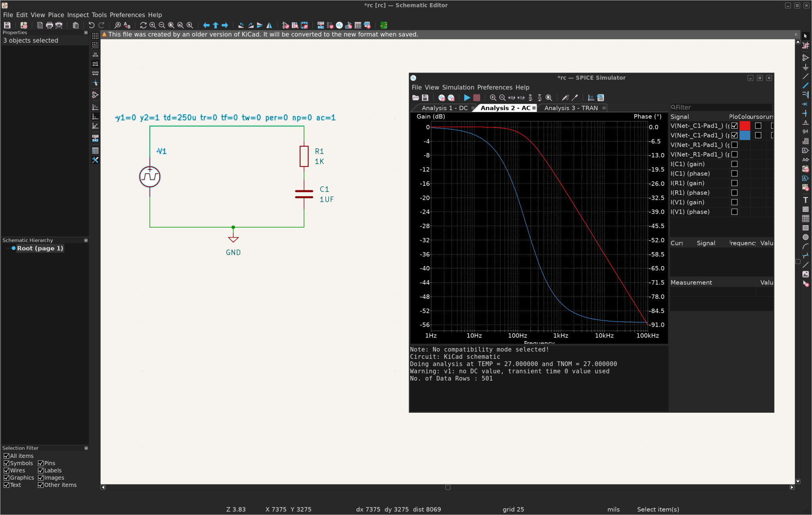Select the tune component tool in the simulator
812x515 pixels.
(575, 98)
